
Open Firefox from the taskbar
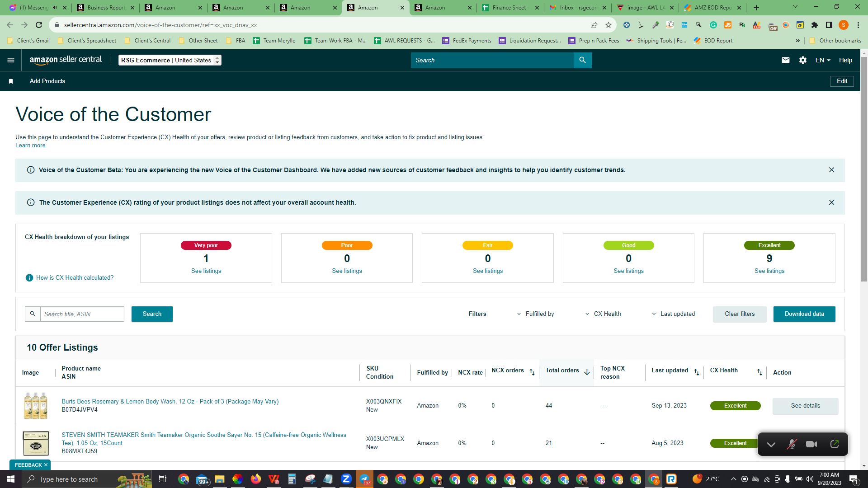(256, 479)
